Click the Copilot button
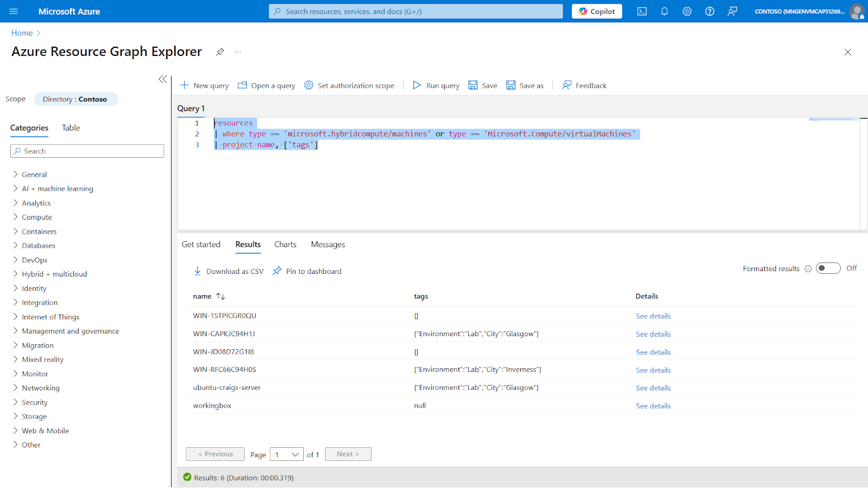Screen dimensions: 868x488 pyautogui.click(x=597, y=11)
